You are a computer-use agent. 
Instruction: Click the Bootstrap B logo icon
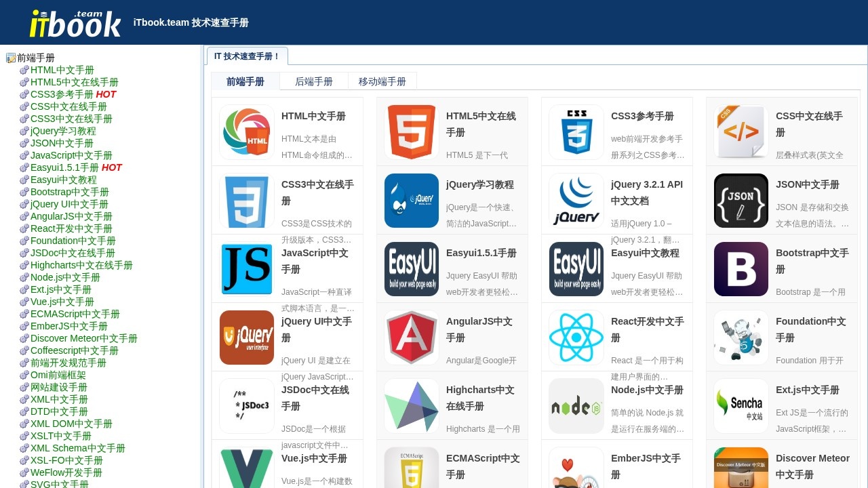click(x=741, y=268)
